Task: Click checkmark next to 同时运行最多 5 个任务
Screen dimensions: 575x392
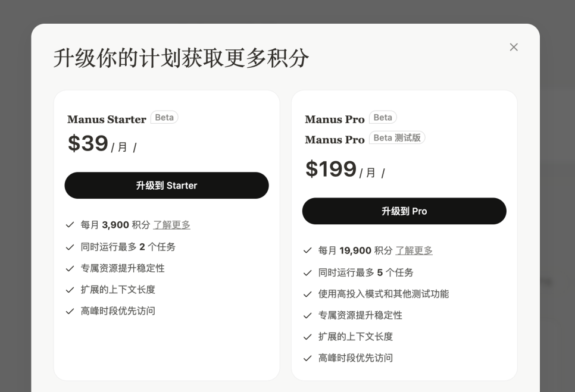Action: (307, 272)
